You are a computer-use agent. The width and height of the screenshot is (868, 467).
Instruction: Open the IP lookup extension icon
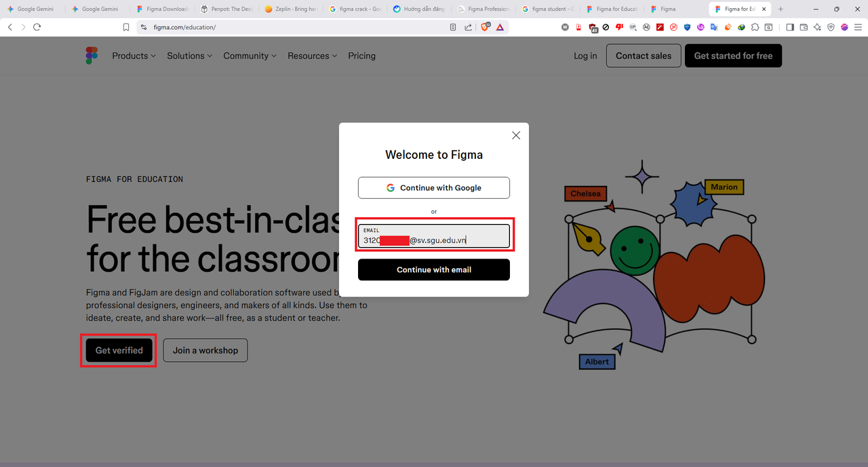tap(633, 27)
